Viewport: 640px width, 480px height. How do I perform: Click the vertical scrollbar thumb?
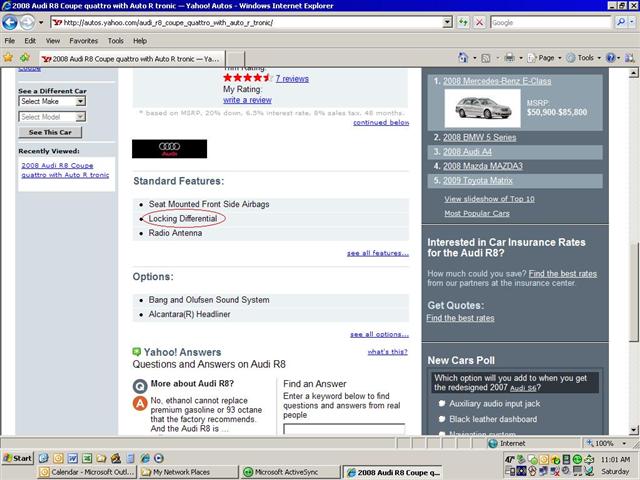coord(633,292)
